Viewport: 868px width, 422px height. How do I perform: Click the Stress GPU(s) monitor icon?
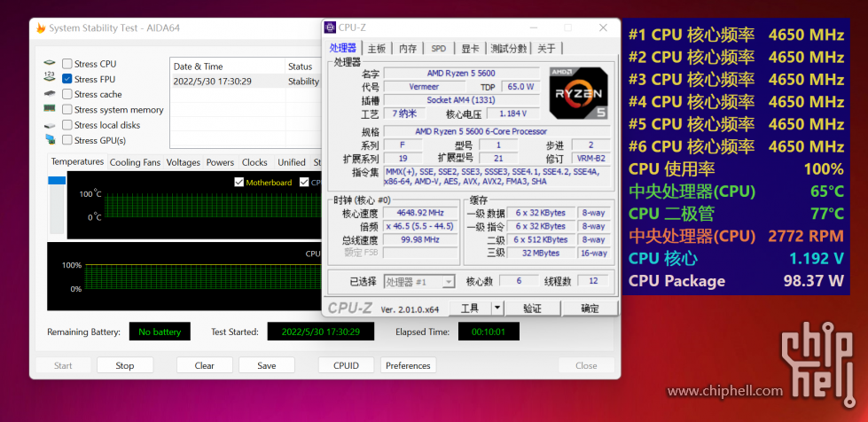point(50,140)
